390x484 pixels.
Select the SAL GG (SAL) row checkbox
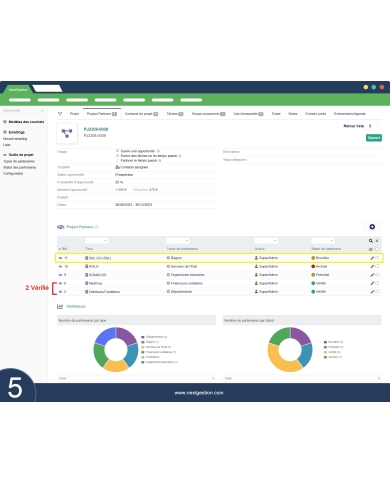click(377, 258)
